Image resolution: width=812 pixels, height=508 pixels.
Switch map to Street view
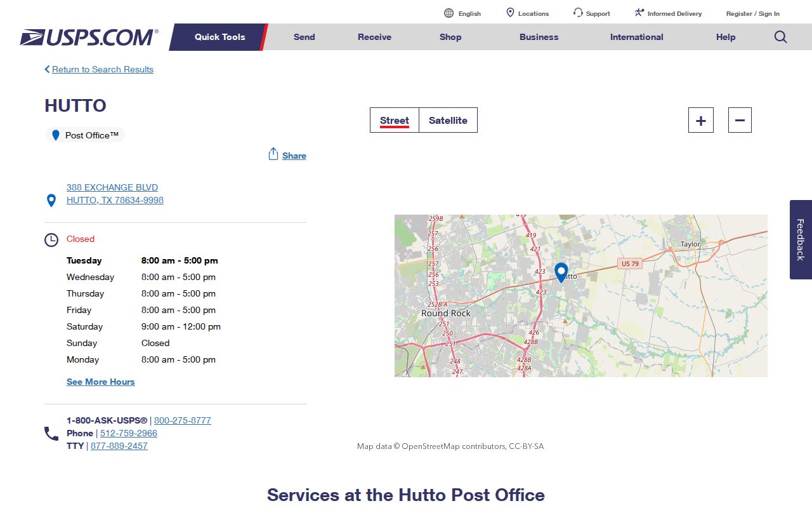tap(395, 120)
